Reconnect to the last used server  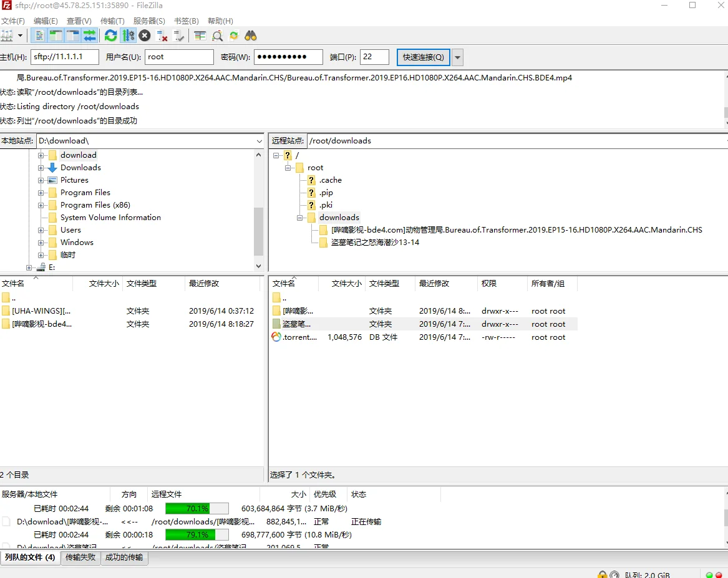178,36
